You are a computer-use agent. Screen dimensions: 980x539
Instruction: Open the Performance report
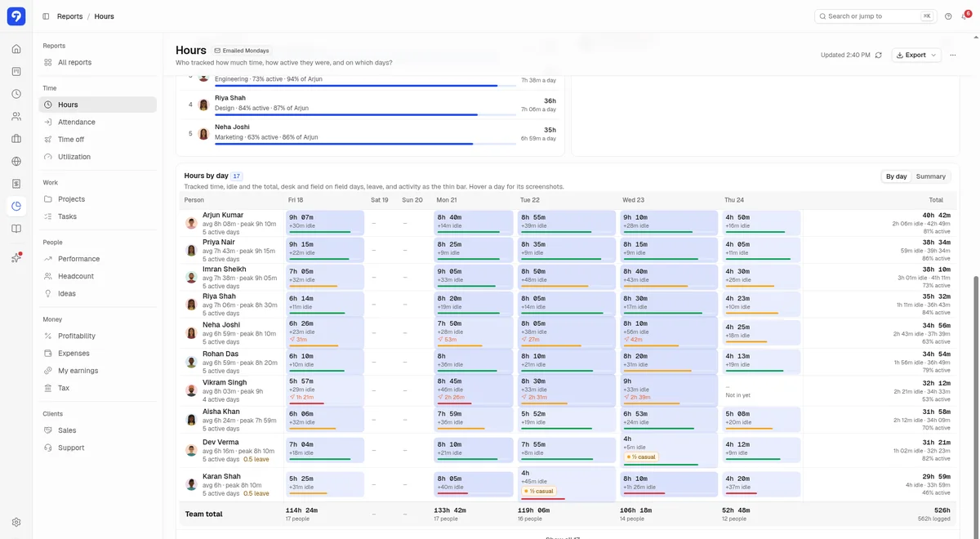pos(97,259)
